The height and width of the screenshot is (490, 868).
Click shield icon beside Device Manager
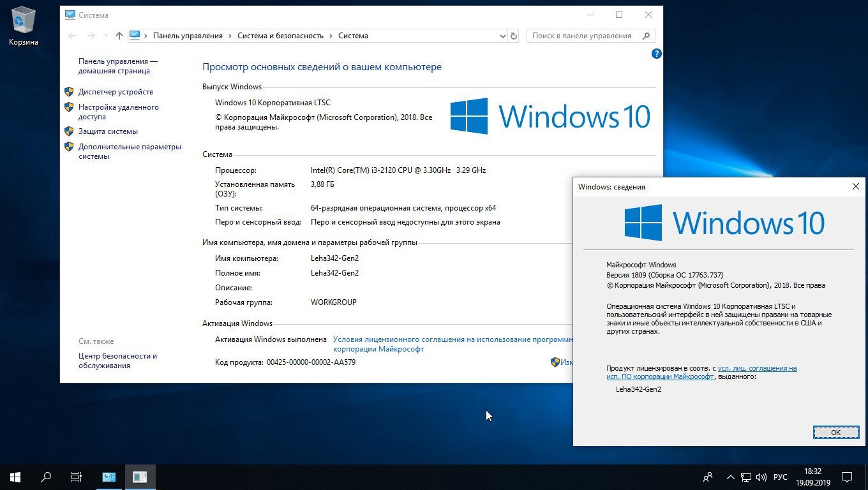[x=69, y=92]
